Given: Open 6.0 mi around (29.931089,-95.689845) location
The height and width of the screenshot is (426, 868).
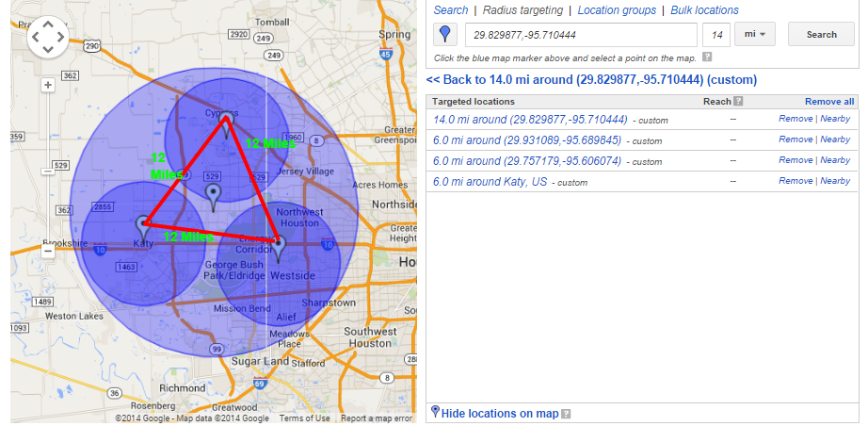Looking at the screenshot, I should pos(527,139).
